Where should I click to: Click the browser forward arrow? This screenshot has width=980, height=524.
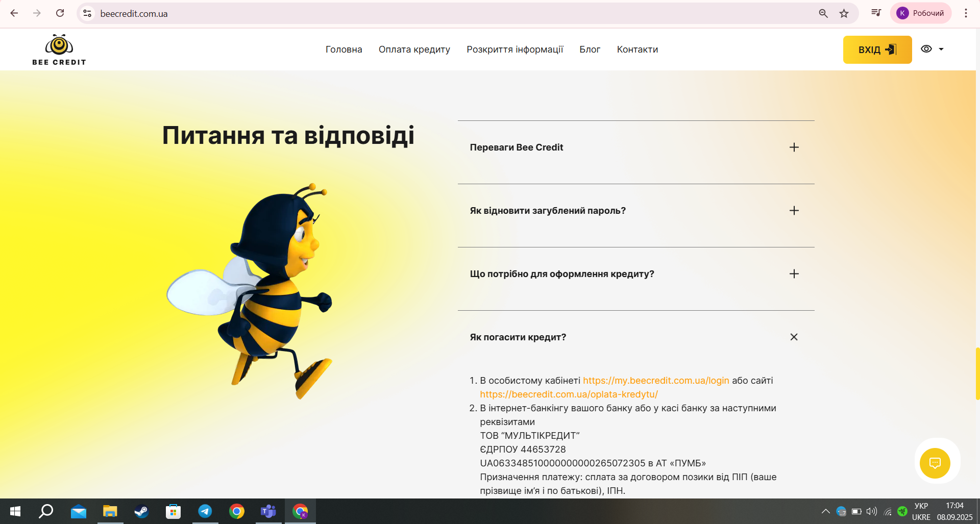click(37, 13)
